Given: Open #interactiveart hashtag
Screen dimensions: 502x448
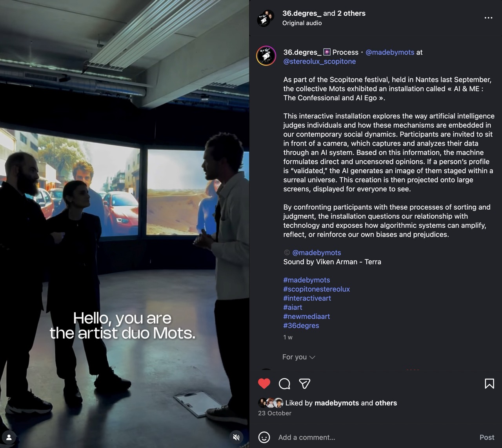Looking at the screenshot, I should click(307, 298).
